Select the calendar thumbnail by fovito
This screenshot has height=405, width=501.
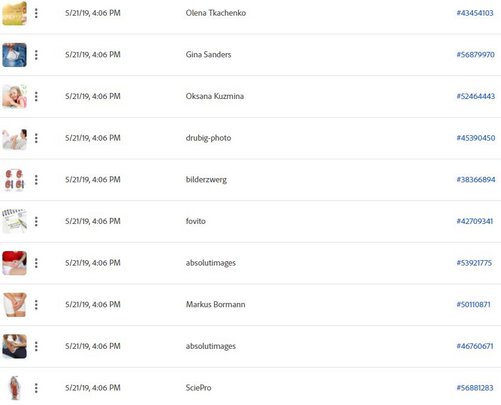(x=14, y=221)
